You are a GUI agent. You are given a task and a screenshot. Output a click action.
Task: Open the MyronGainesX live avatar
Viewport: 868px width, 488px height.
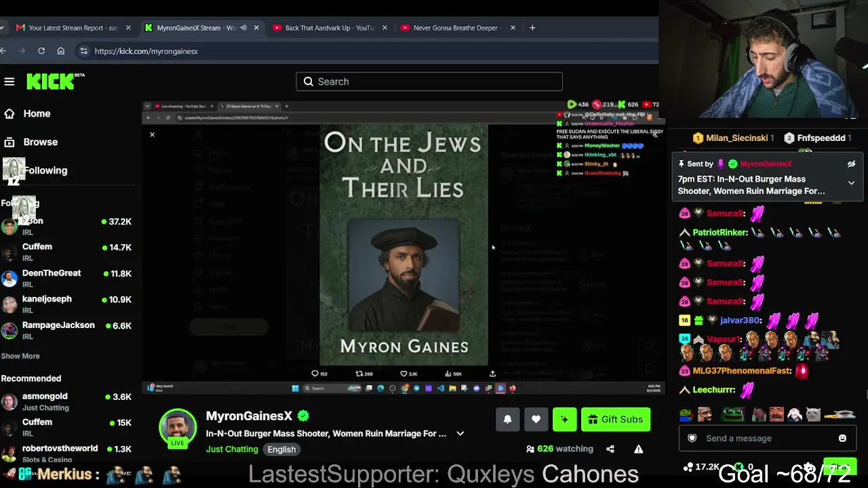point(178,428)
